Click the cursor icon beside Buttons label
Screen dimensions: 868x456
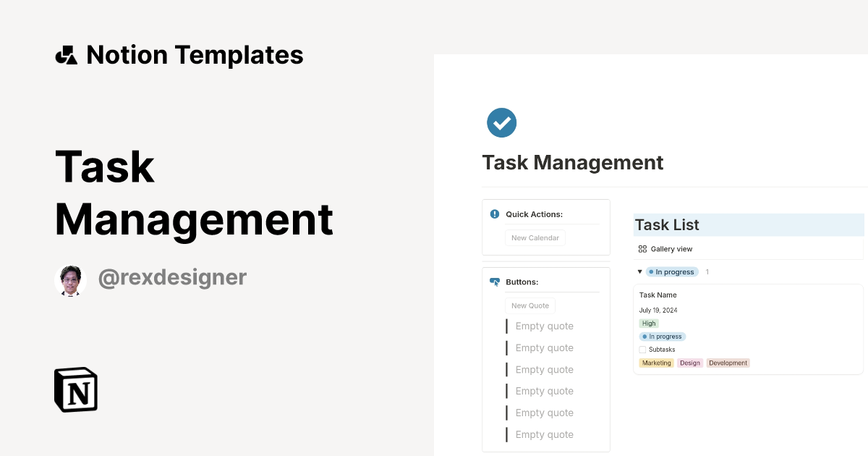(494, 282)
